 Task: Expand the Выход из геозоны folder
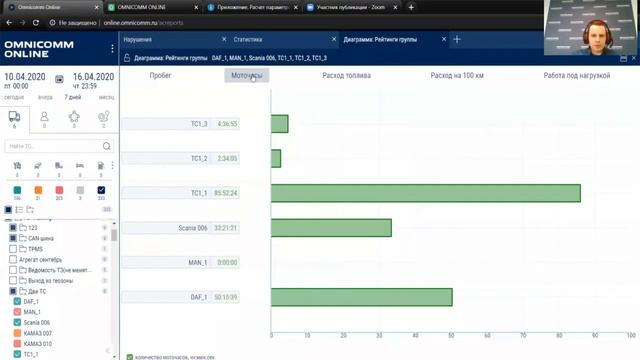coord(23,280)
